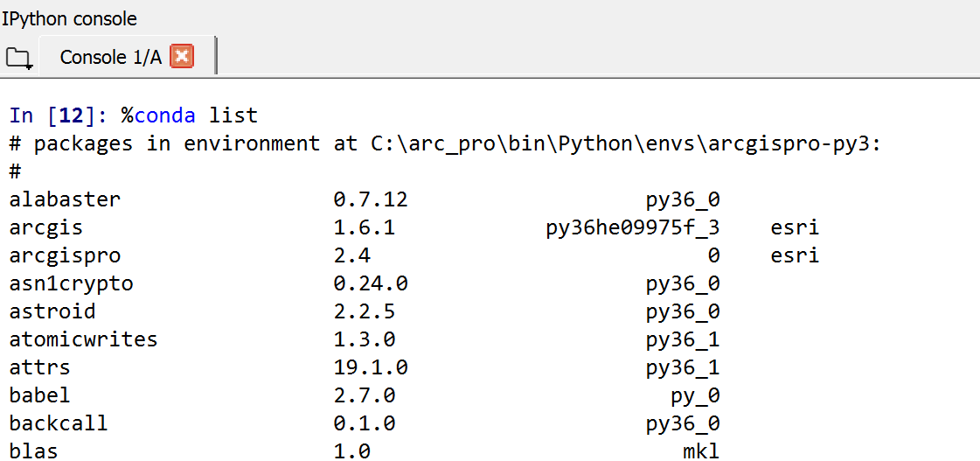Image resolution: width=980 pixels, height=461 pixels.
Task: Click the atomicwrites package name
Action: pyautogui.click(x=83, y=339)
